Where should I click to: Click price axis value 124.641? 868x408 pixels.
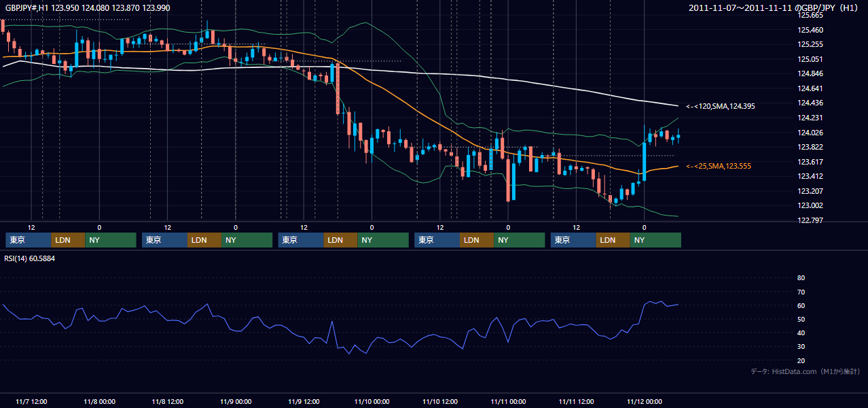click(810, 88)
